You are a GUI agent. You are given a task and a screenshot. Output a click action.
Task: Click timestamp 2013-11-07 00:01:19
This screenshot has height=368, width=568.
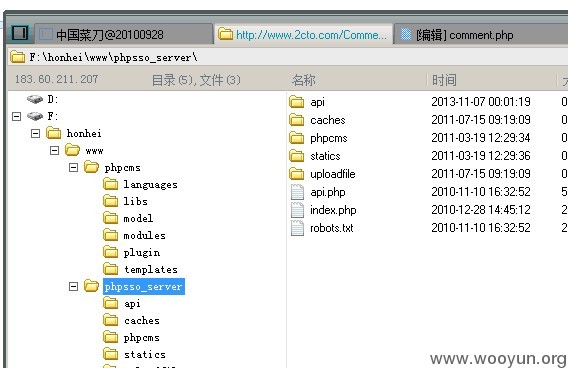pyautogui.click(x=481, y=102)
